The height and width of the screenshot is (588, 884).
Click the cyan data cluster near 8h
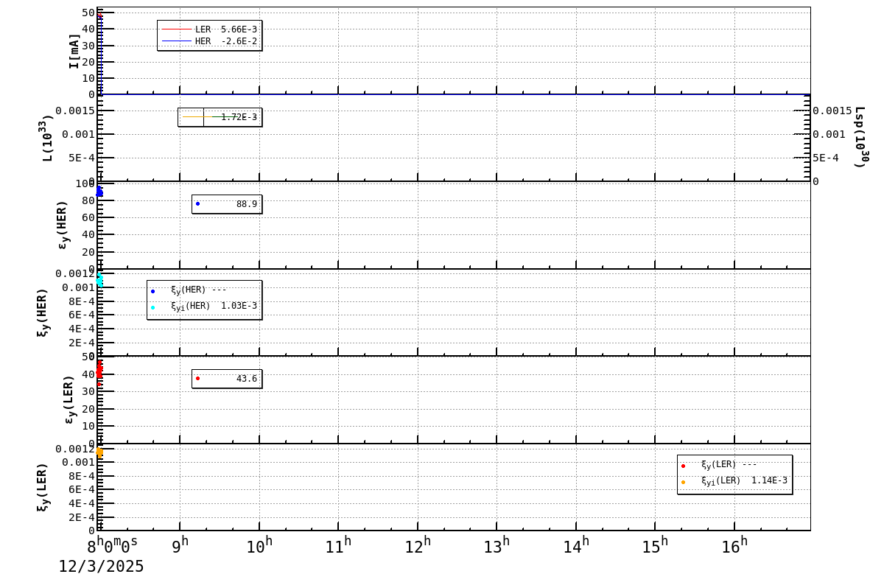tap(99, 281)
